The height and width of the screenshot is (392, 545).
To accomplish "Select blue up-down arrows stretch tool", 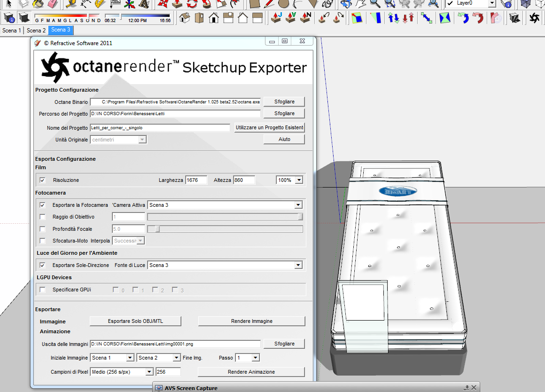I will tap(393, 17).
